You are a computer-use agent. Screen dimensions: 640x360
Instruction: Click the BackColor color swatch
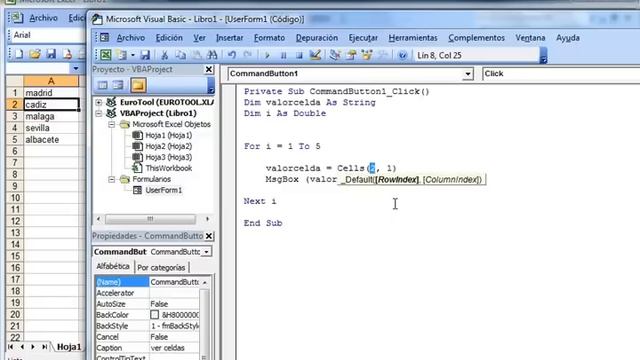click(154, 315)
